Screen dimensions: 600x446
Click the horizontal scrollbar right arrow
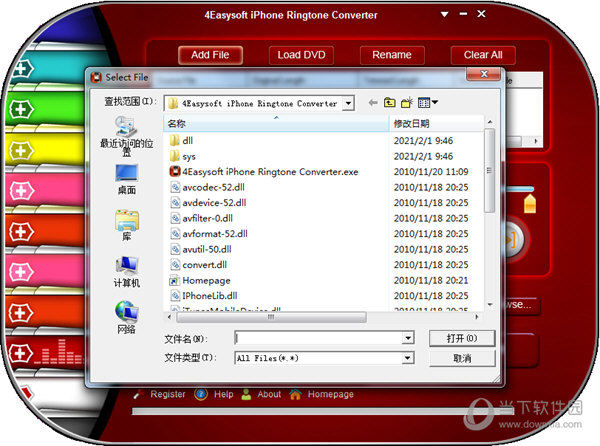(x=476, y=317)
